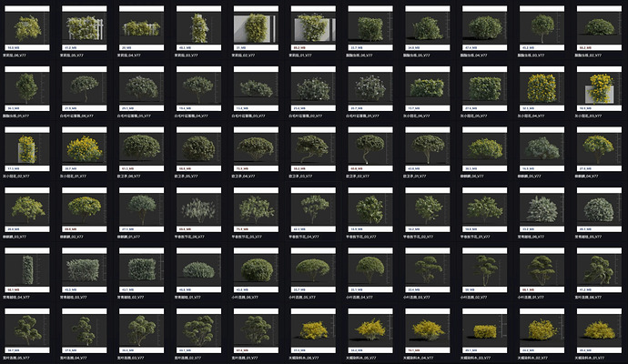Open the pale wispy shrub thumbnail with red 59.6 MB
The height and width of the screenshot is (364, 628).
tap(198, 209)
